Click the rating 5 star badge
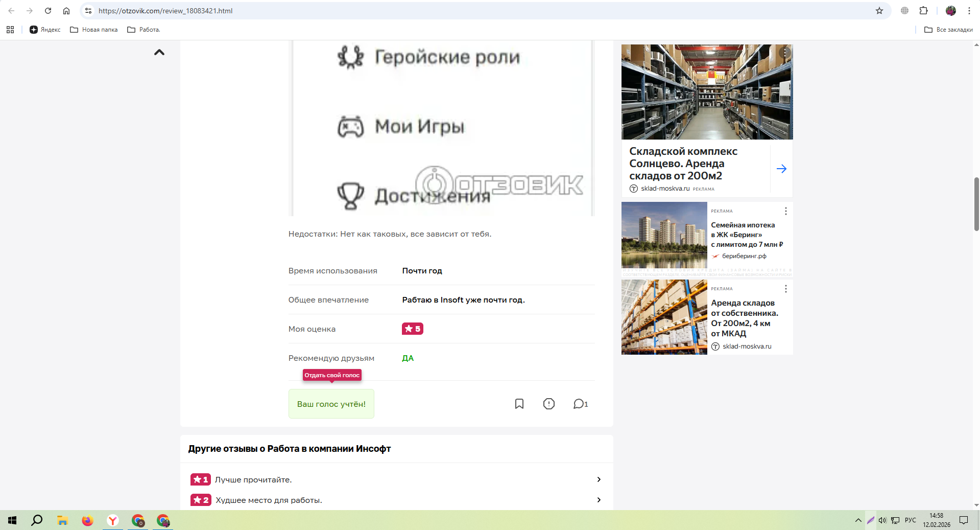Viewport: 980px width, 530px height. coord(413,329)
